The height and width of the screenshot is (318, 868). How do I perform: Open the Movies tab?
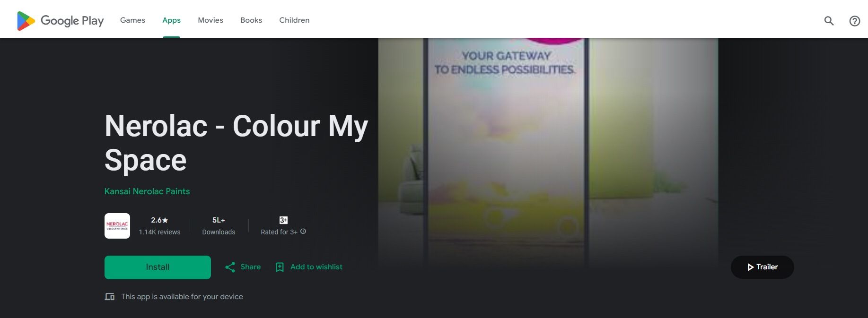point(210,20)
